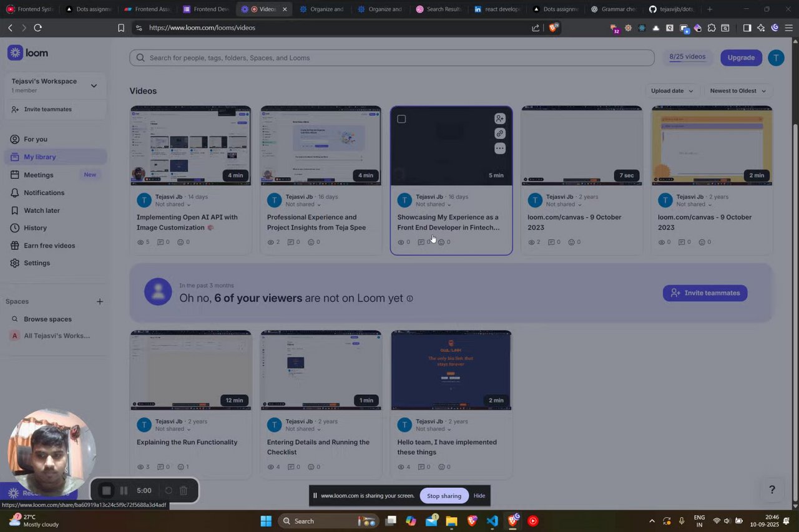This screenshot has height=532, width=799.
Task: Restart the recording with the circular arrow icon
Action: tap(168, 491)
